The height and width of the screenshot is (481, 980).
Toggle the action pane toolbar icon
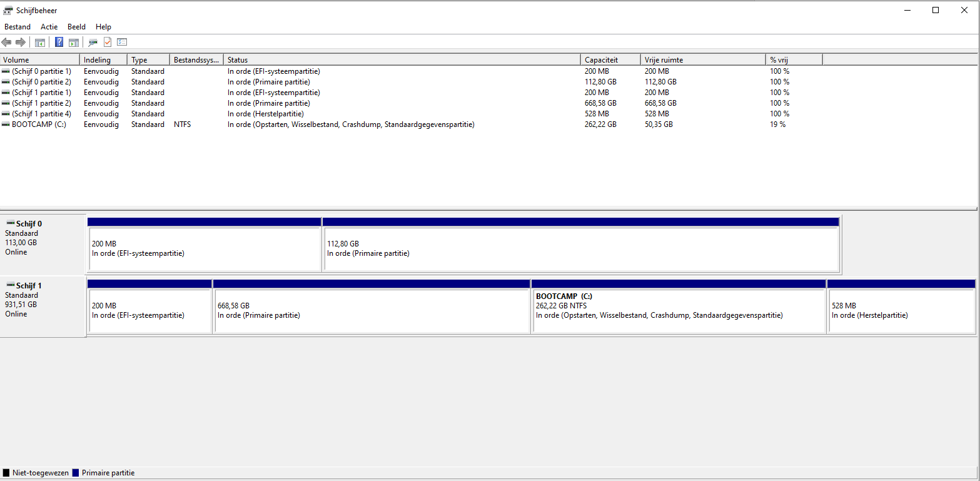coord(74,43)
